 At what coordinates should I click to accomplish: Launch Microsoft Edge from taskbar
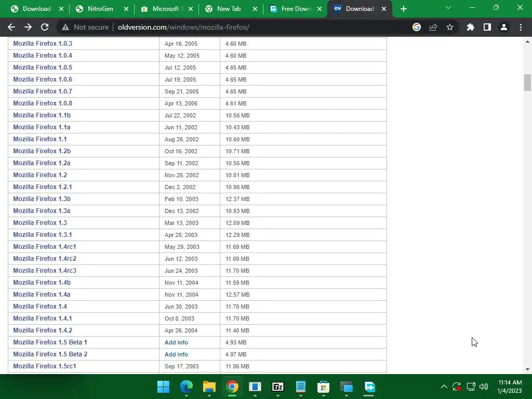click(187, 387)
